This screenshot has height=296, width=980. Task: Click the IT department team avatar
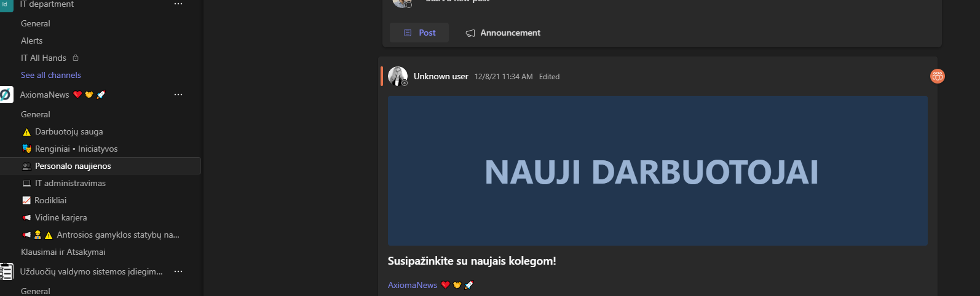6,5
